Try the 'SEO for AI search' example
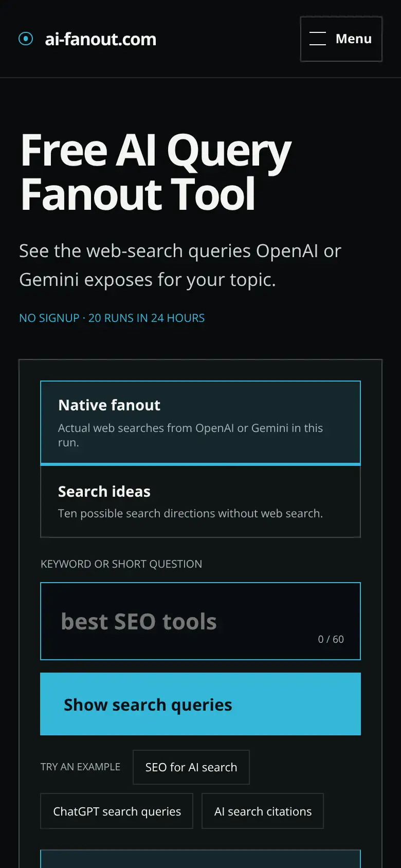 point(191,767)
